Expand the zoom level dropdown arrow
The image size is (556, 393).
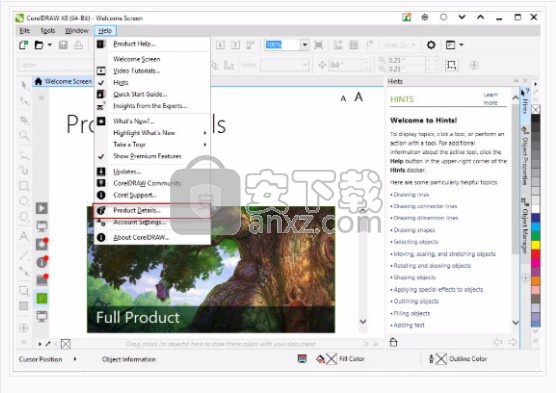coord(305,45)
